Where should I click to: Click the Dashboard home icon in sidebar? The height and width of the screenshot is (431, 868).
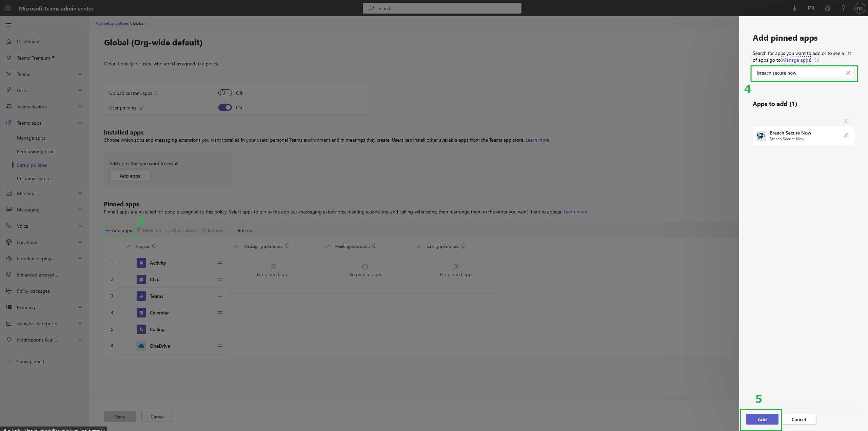click(9, 42)
